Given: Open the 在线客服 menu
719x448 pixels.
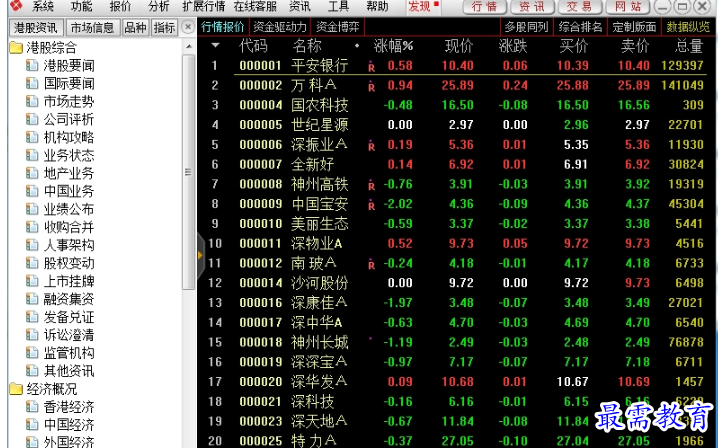Looking at the screenshot, I should coord(255,6).
